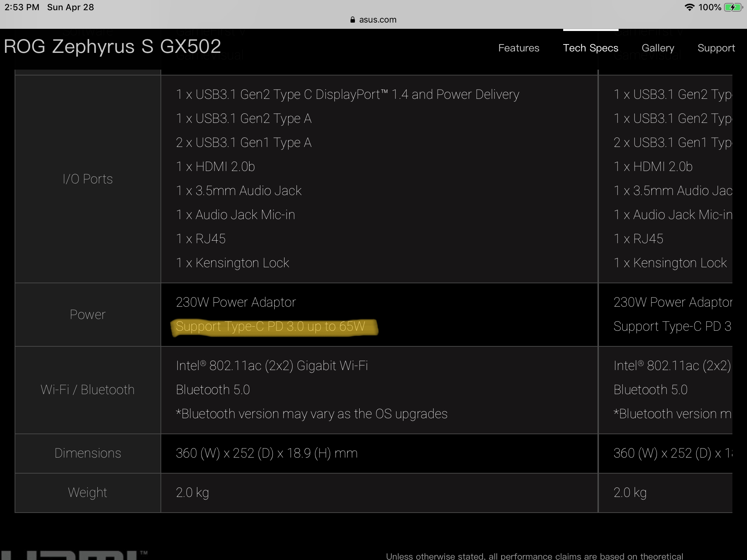Click second column '230W Power Adaptor'
This screenshot has height=560, width=747.
point(673,302)
